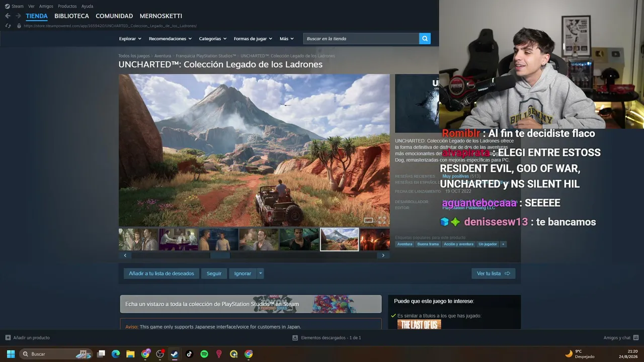Open the Elementos descargados downloads status
The height and width of the screenshot is (362, 644).
pos(327,338)
